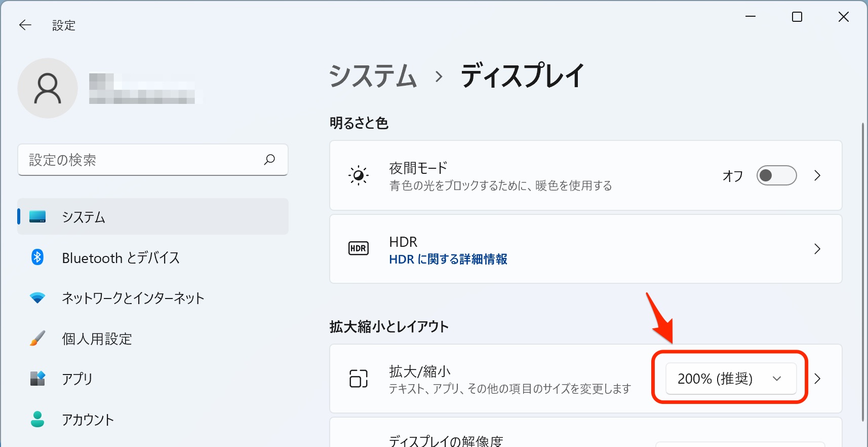
Task: Click the 拡大/縮小 scale icon
Action: (359, 379)
